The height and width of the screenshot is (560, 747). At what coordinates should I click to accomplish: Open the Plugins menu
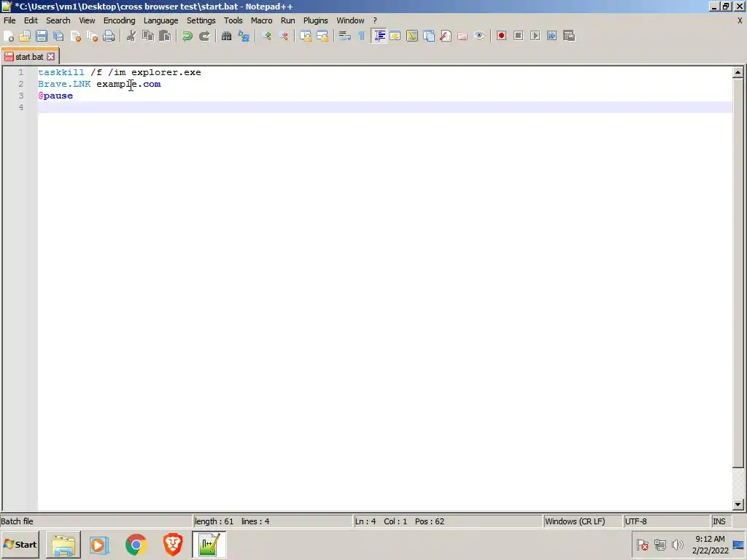315,20
